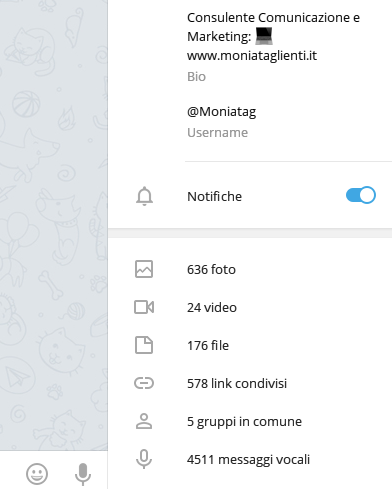The image size is (392, 489).
Task: Start recording with the microphone icon
Action: tap(83, 474)
